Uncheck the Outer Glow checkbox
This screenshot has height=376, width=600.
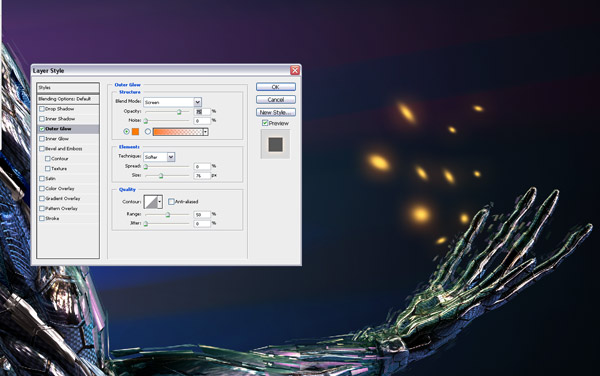[42, 129]
